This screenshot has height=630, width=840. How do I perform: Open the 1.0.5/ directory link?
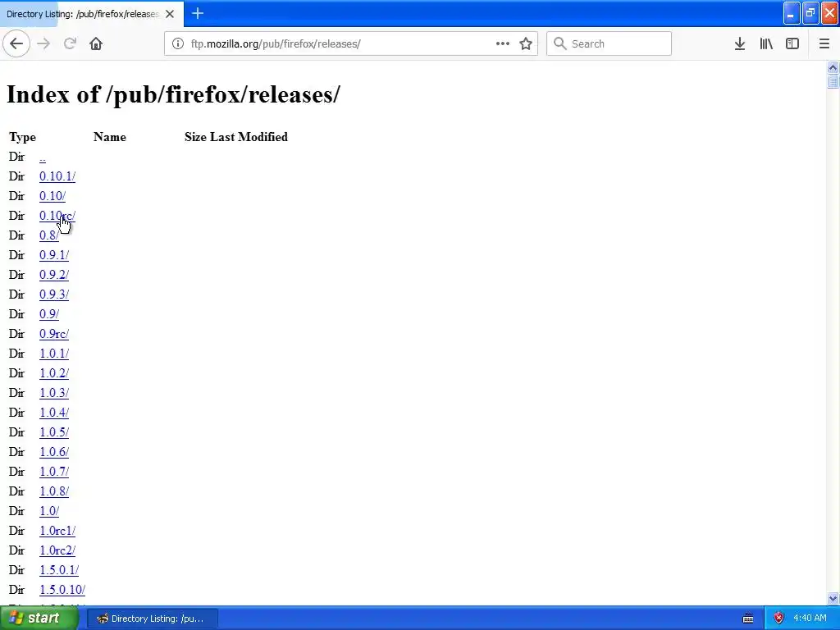point(54,432)
